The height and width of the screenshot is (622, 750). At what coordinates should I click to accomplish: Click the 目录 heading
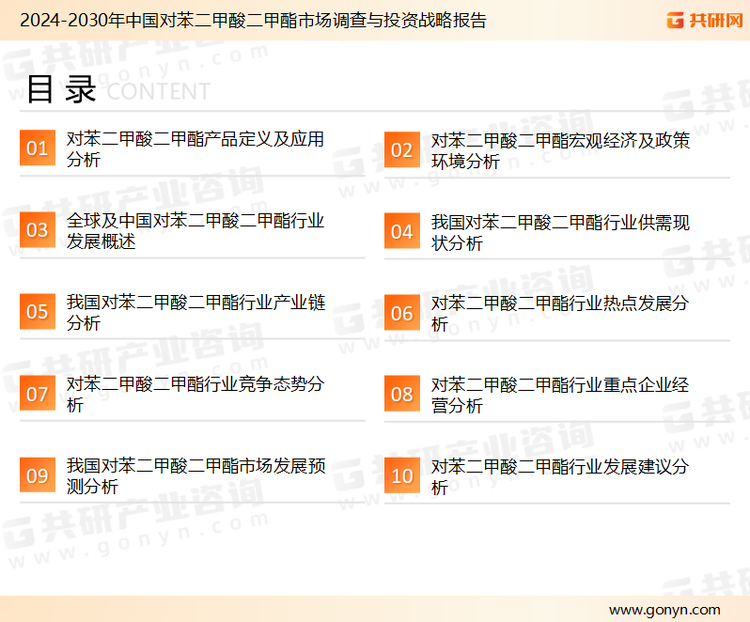[61, 89]
